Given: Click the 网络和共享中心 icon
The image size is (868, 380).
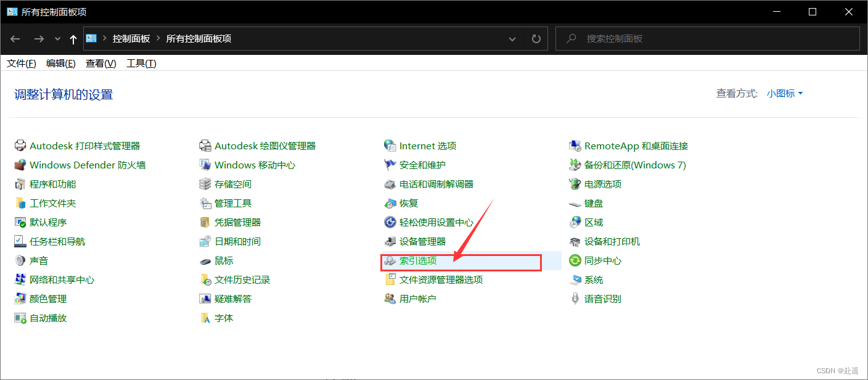Looking at the screenshot, I should pyautogui.click(x=20, y=280).
